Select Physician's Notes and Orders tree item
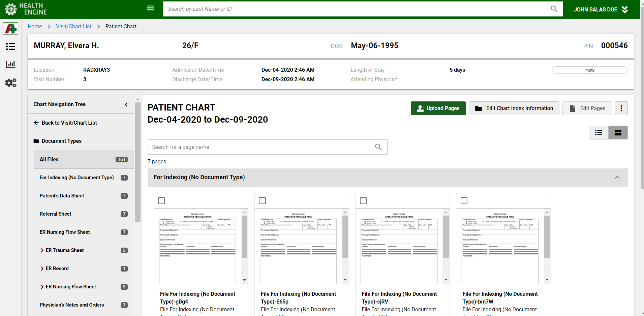 [x=84, y=305]
